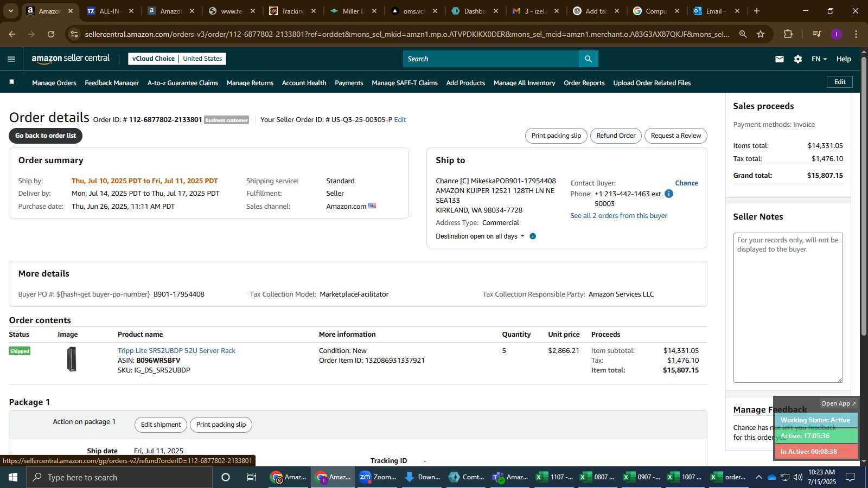This screenshot has height=488, width=868.
Task: Click the zoom magnifier icon in address bar
Action: pos(743,34)
